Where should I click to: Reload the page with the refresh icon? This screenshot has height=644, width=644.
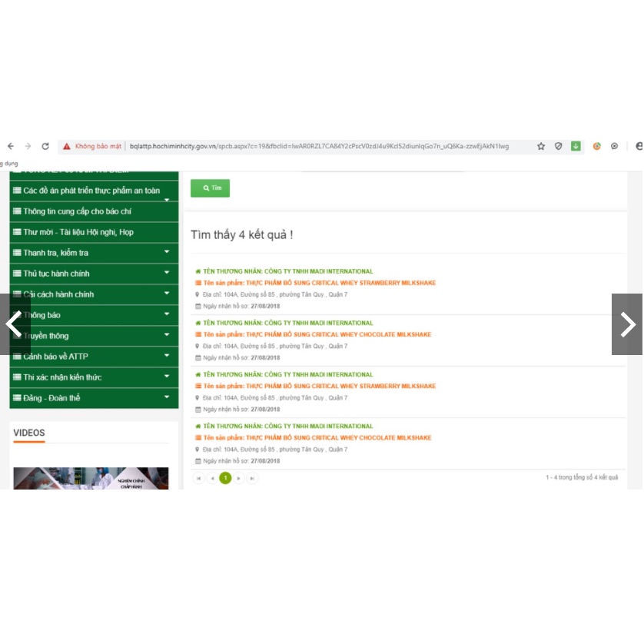coord(45,146)
